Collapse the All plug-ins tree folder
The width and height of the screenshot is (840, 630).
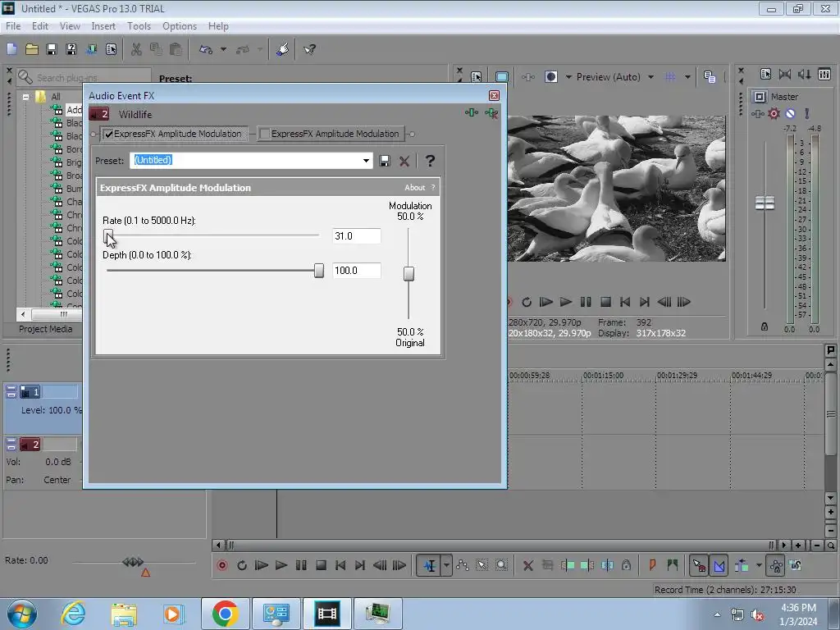pyautogui.click(x=25, y=97)
